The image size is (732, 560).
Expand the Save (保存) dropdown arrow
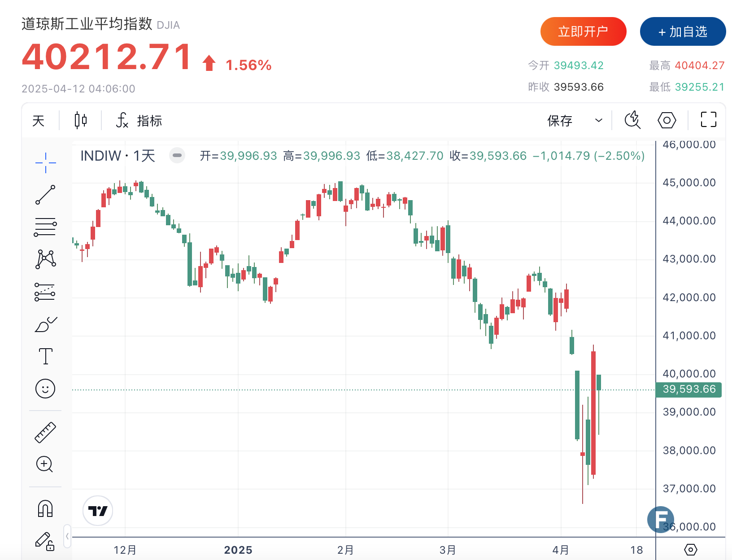pyautogui.click(x=598, y=120)
